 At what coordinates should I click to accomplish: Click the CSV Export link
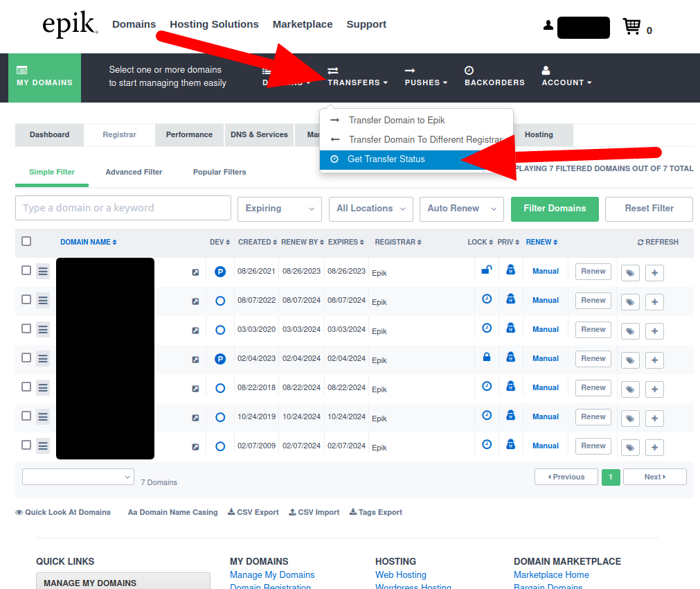coord(253,512)
